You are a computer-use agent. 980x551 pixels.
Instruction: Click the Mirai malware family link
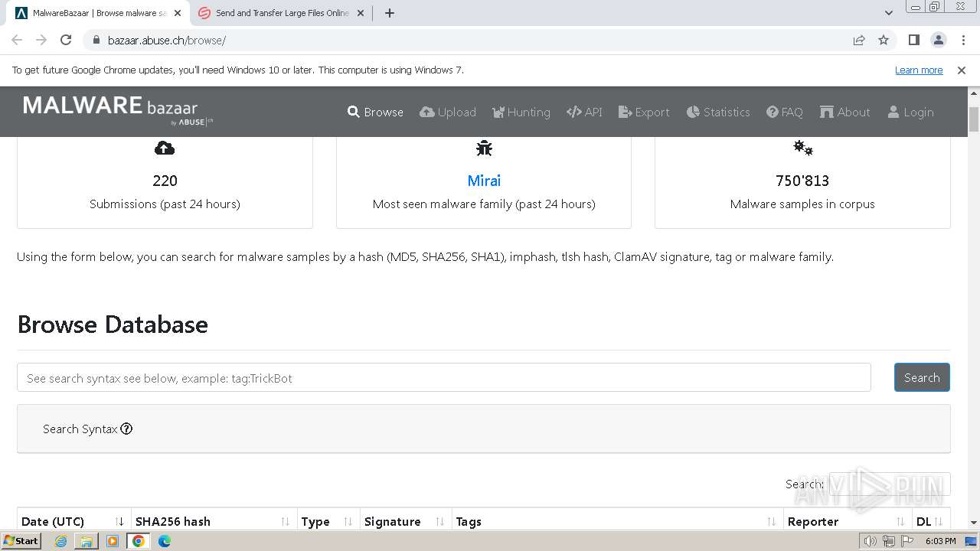click(484, 181)
